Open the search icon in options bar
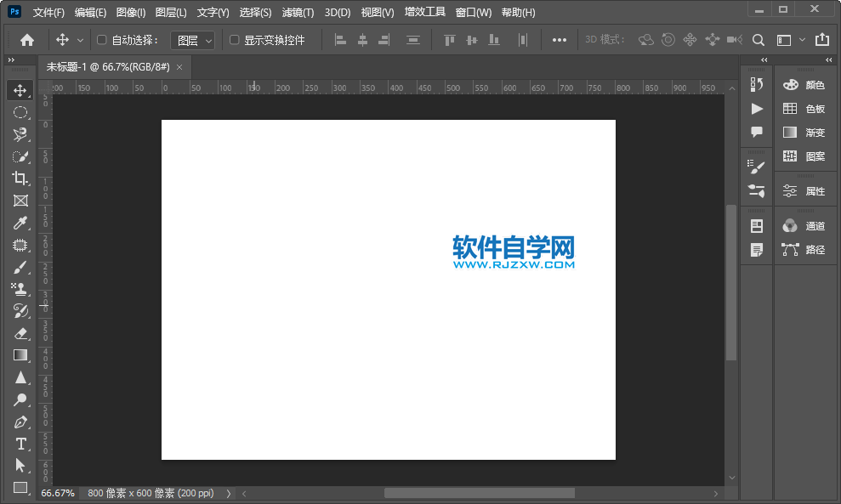The width and height of the screenshot is (841, 504). pyautogui.click(x=758, y=39)
